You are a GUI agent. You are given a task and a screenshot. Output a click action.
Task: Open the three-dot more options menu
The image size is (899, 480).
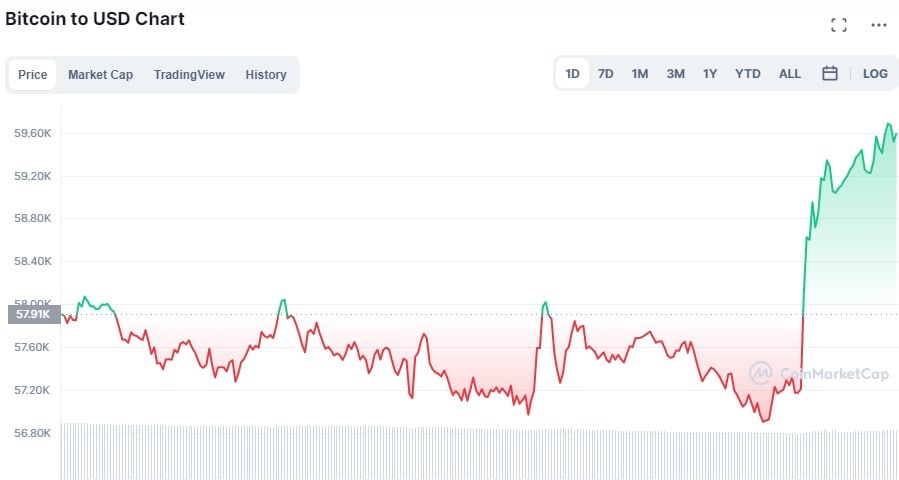879,25
